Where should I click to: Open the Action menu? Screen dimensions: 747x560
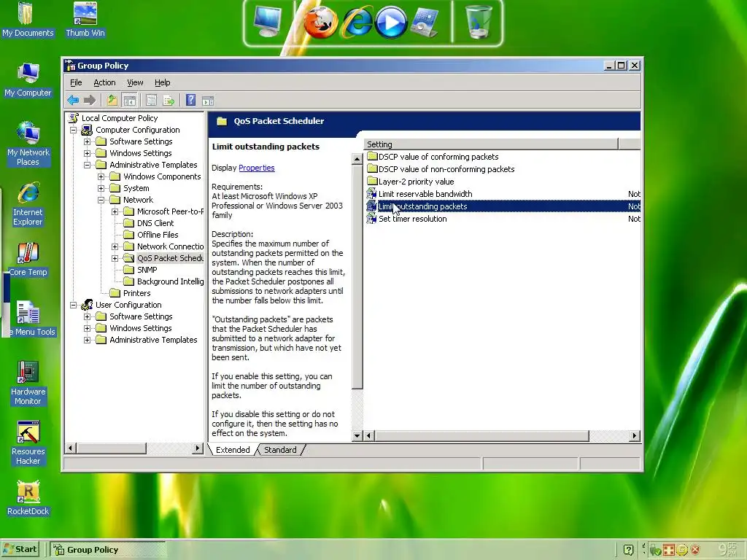pyautogui.click(x=104, y=82)
